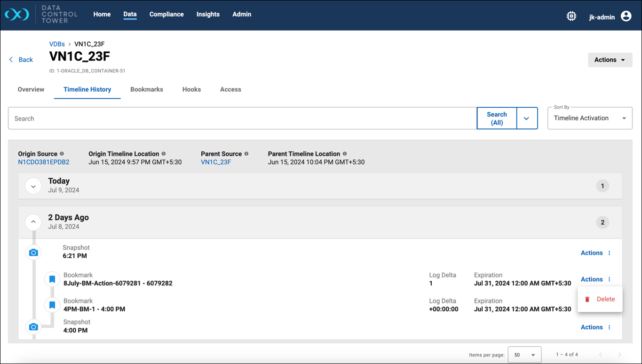This screenshot has width=642, height=364.
Task: Collapse the 2 Days Ago group
Action: click(x=33, y=222)
